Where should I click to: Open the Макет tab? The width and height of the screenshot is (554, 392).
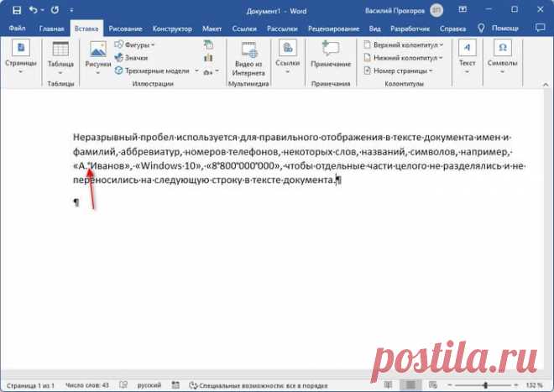[x=212, y=29]
